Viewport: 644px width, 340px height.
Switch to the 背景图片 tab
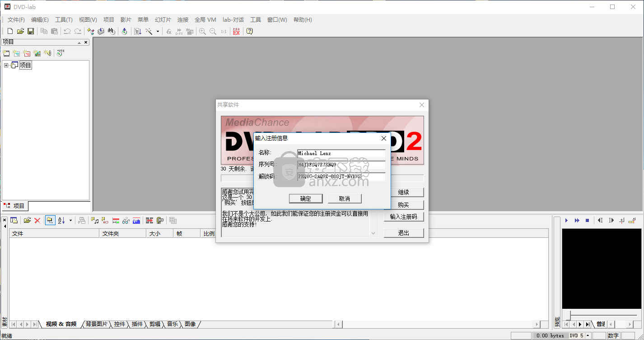(x=97, y=324)
